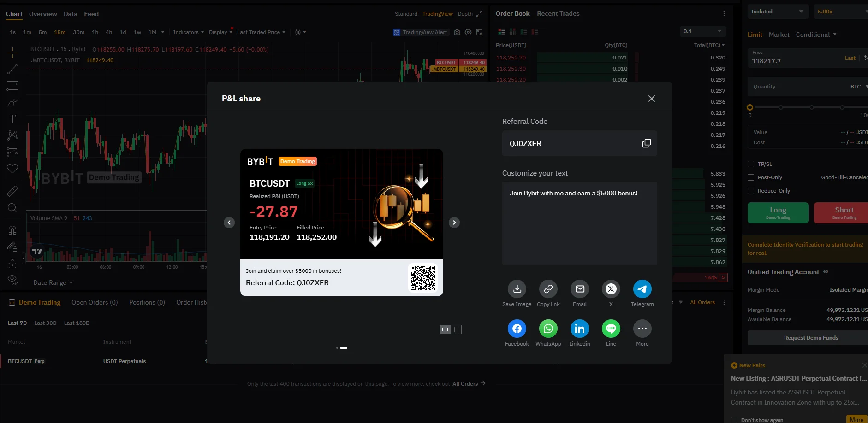The height and width of the screenshot is (423, 868).
Task: Check Don't show again
Action: [734, 420]
